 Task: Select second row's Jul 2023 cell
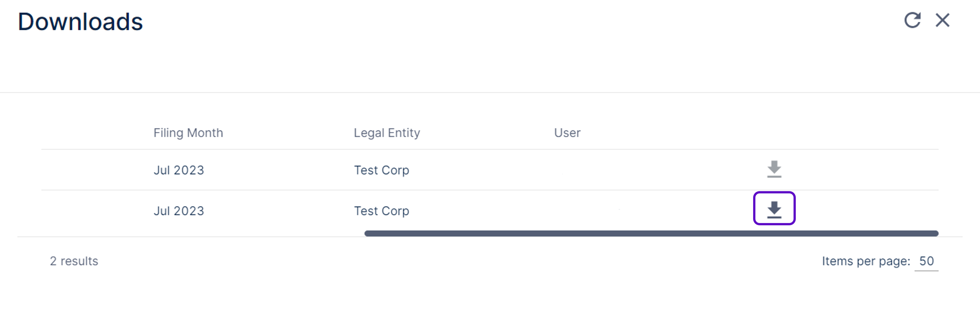click(x=179, y=211)
